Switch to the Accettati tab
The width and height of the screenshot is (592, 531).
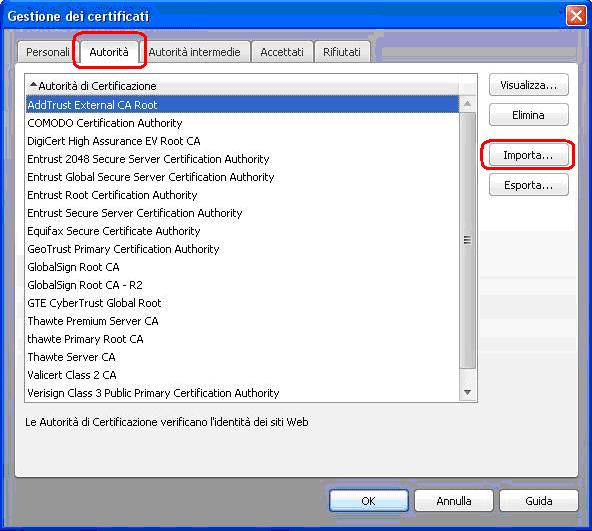(x=282, y=52)
